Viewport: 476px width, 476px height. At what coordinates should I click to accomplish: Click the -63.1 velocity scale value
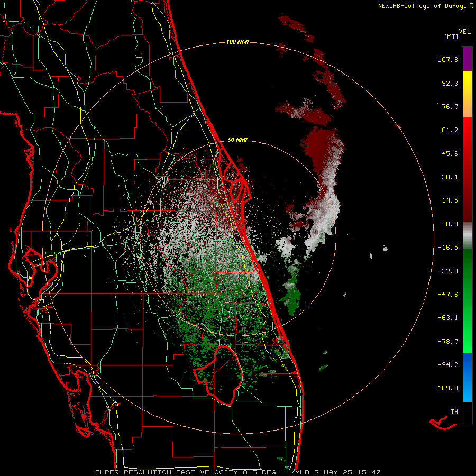coord(448,318)
